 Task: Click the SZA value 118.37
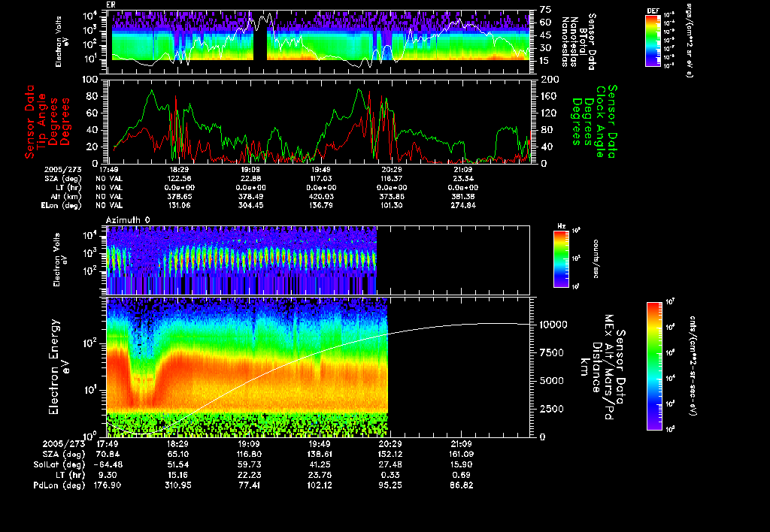(x=391, y=179)
